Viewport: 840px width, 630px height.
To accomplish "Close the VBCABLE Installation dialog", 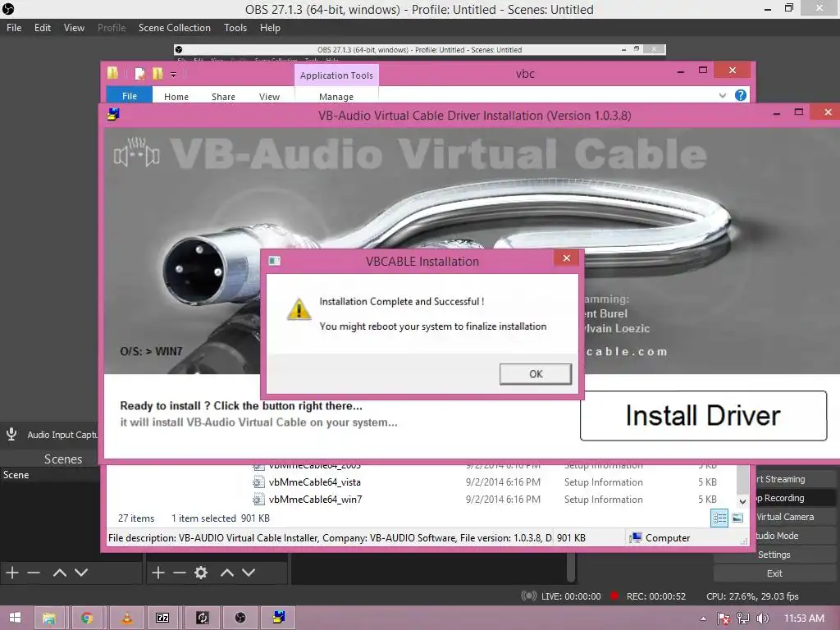I will (566, 258).
